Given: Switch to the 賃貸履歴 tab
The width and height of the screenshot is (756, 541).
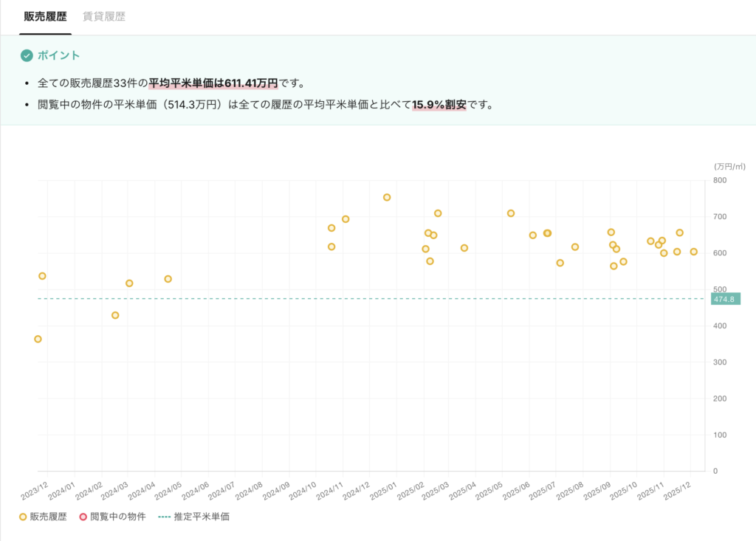Looking at the screenshot, I should 104,17.
